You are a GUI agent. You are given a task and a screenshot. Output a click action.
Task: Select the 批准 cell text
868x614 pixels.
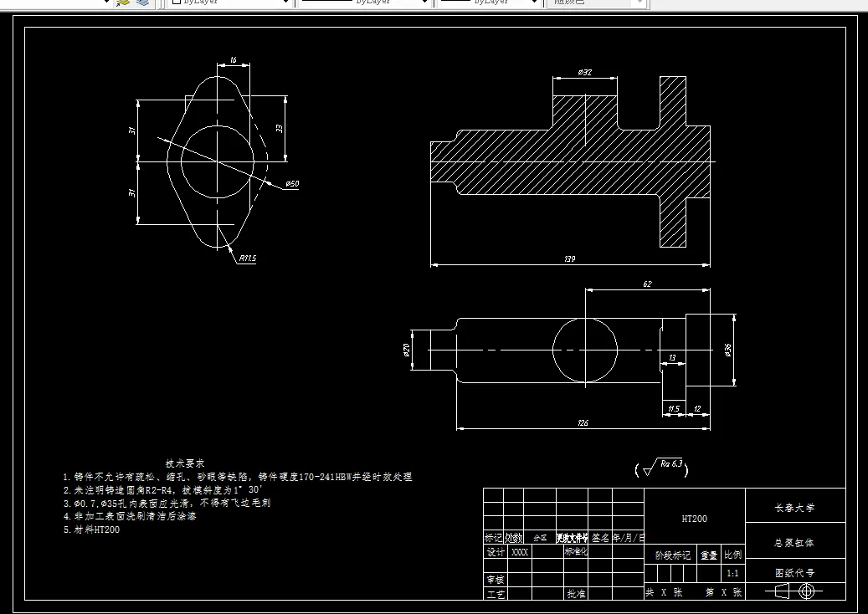pyautogui.click(x=576, y=594)
